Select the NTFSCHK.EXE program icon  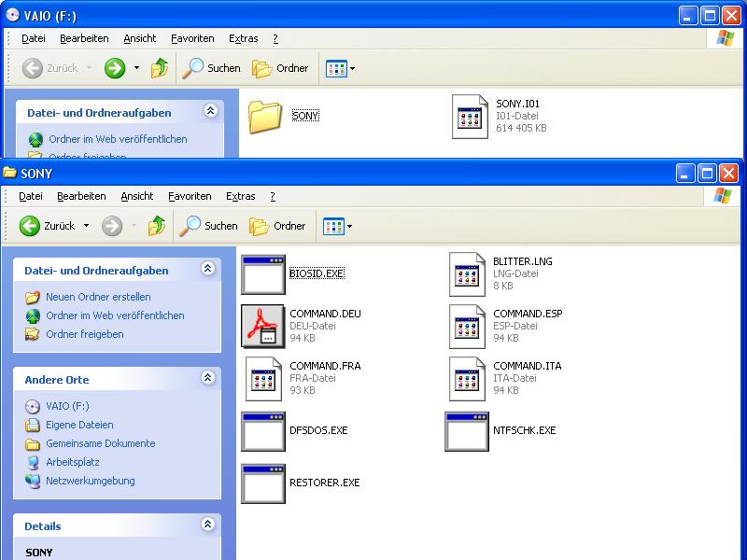[467, 431]
